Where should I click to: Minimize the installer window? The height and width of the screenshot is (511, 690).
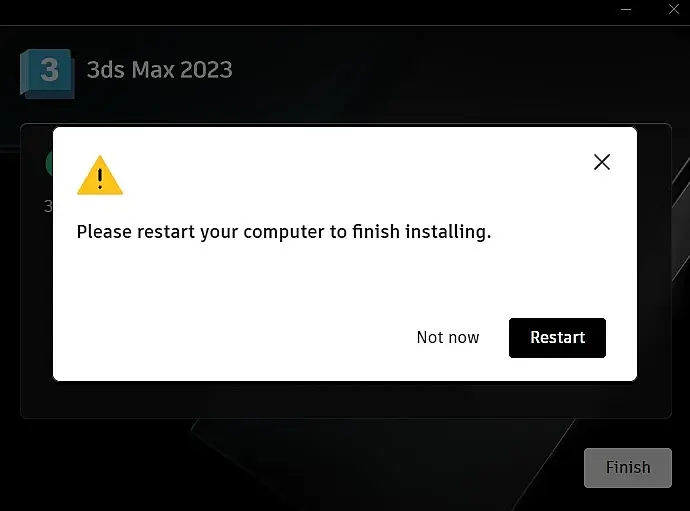(626, 9)
